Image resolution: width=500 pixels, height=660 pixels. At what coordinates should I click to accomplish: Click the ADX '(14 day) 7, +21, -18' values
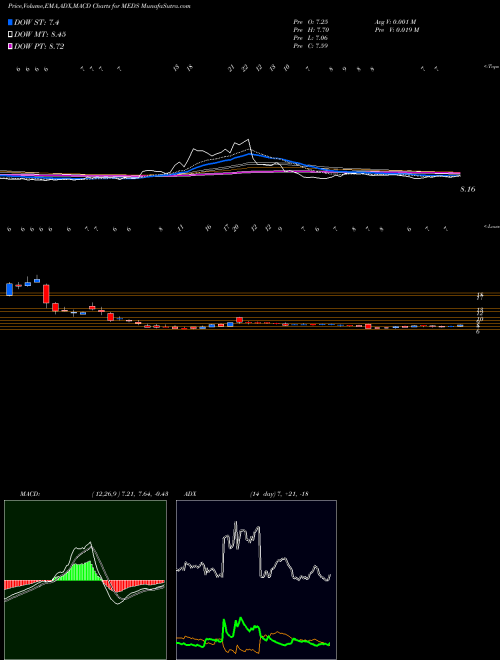(279, 494)
